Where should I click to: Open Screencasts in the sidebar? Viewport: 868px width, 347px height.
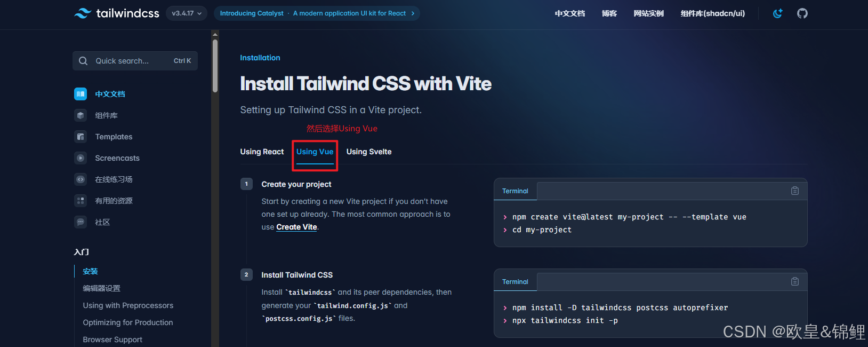pyautogui.click(x=117, y=158)
